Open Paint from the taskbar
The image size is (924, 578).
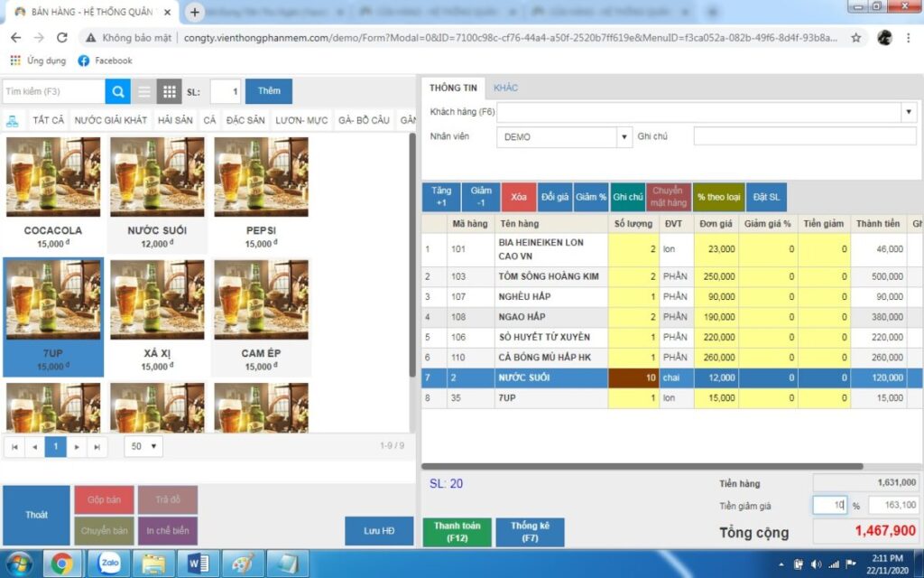click(243, 564)
